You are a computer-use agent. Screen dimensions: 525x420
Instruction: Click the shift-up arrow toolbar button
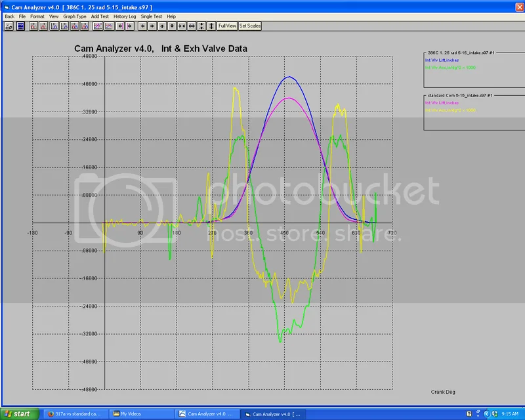click(x=161, y=26)
